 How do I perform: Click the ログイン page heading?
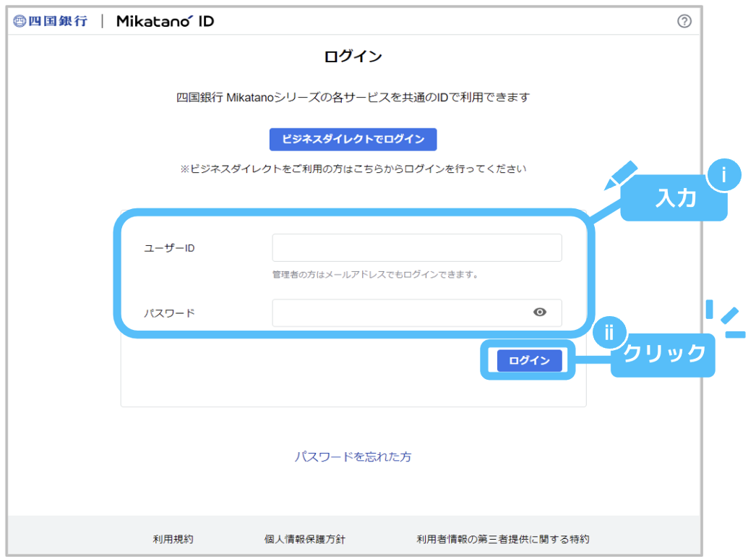coord(353,56)
